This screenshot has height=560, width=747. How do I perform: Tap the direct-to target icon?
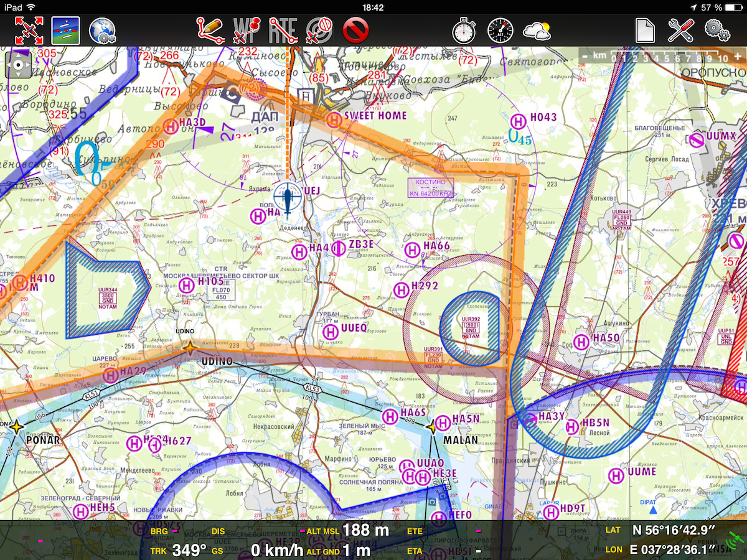click(319, 30)
